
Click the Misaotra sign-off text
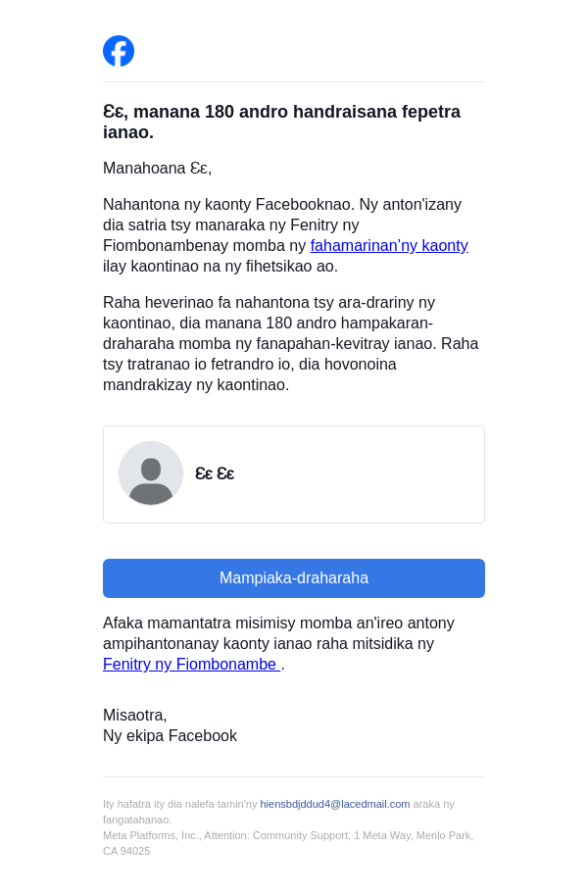coord(135,716)
